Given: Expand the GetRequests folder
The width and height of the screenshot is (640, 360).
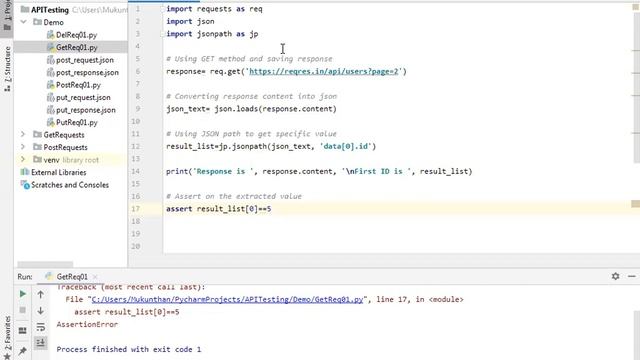Looking at the screenshot, I should pyautogui.click(x=23, y=134).
